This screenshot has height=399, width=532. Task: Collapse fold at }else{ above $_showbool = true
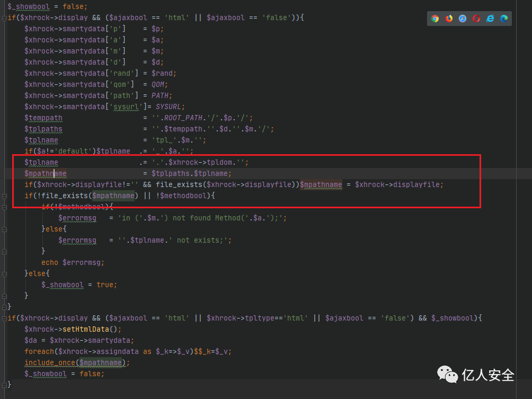pos(4,274)
